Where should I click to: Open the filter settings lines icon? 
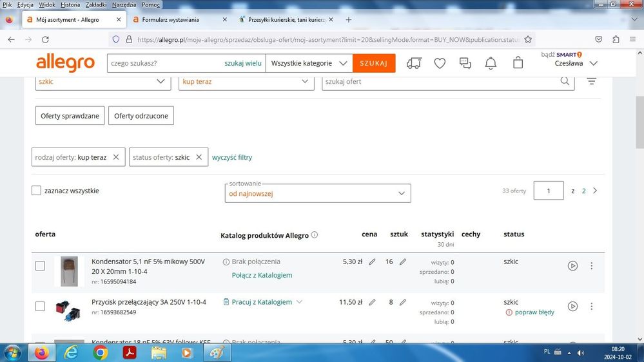click(591, 81)
